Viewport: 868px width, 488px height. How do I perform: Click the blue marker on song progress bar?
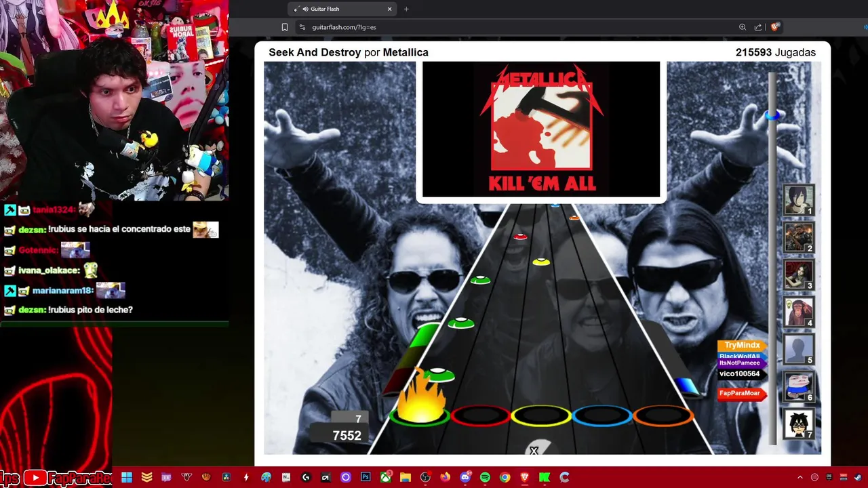click(x=772, y=115)
